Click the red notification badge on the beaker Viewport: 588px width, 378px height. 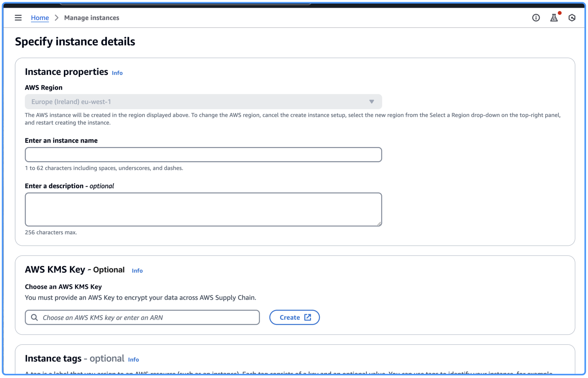(559, 13)
